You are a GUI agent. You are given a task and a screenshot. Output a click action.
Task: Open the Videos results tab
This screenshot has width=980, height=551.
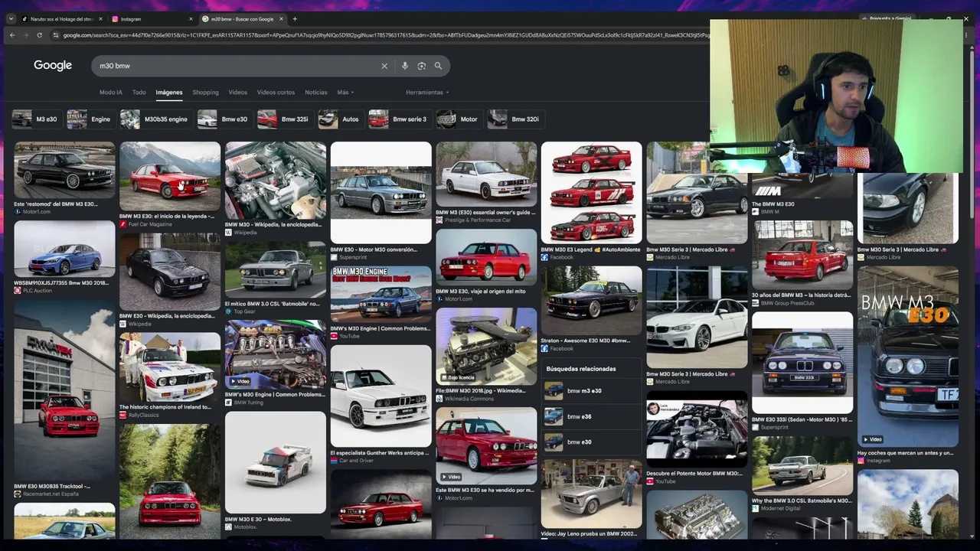237,93
